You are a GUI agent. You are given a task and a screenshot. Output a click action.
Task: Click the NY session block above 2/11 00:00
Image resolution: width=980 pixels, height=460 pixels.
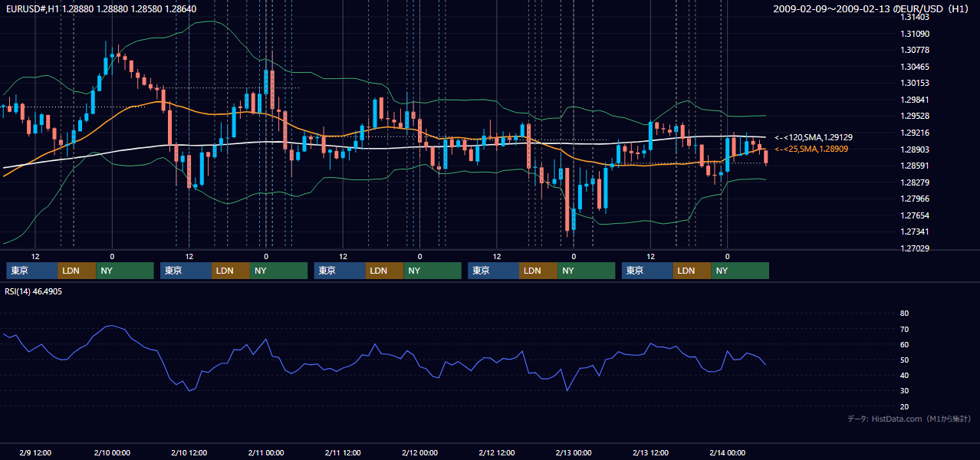click(279, 271)
